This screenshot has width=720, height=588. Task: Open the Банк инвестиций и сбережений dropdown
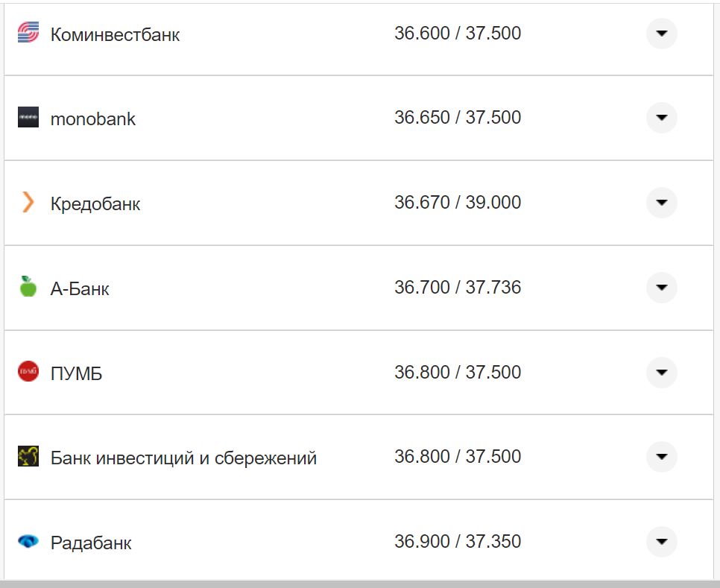click(661, 457)
